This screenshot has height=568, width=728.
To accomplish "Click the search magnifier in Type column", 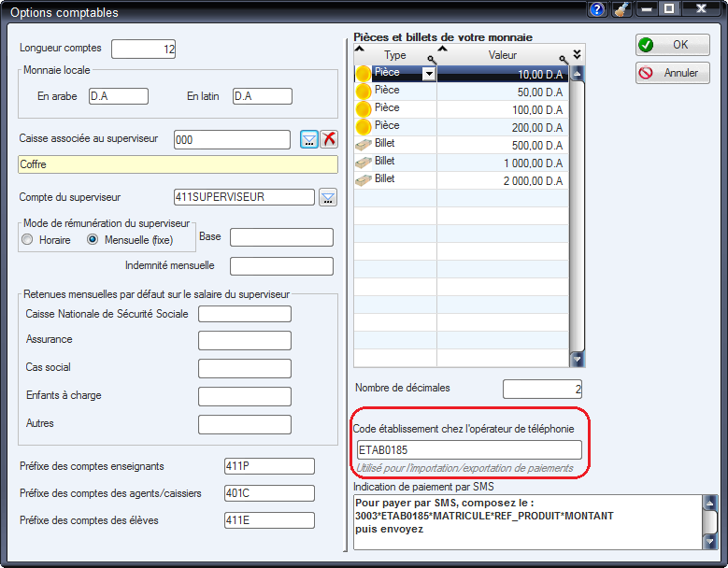I will coord(431,59).
